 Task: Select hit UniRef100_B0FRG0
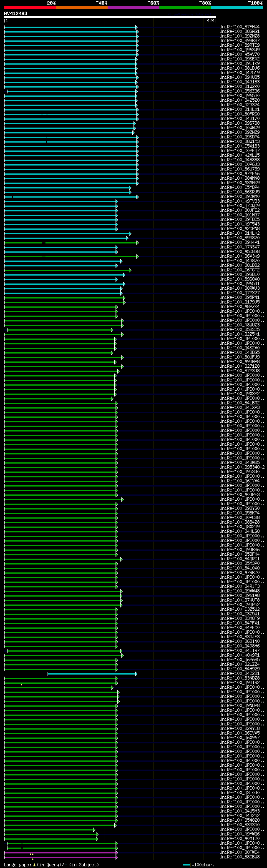click(x=239, y=114)
